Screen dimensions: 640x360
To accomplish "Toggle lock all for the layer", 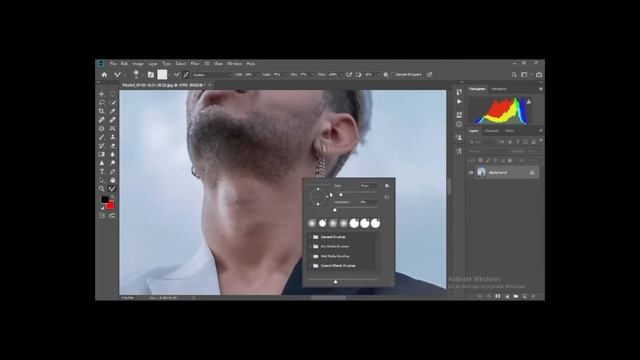I will pyautogui.click(x=510, y=160).
